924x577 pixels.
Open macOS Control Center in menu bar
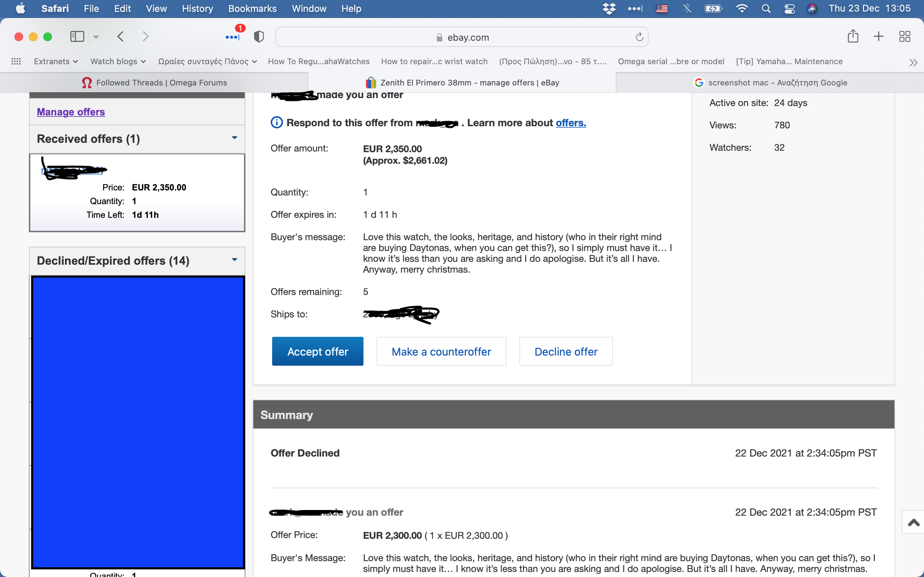click(x=789, y=8)
